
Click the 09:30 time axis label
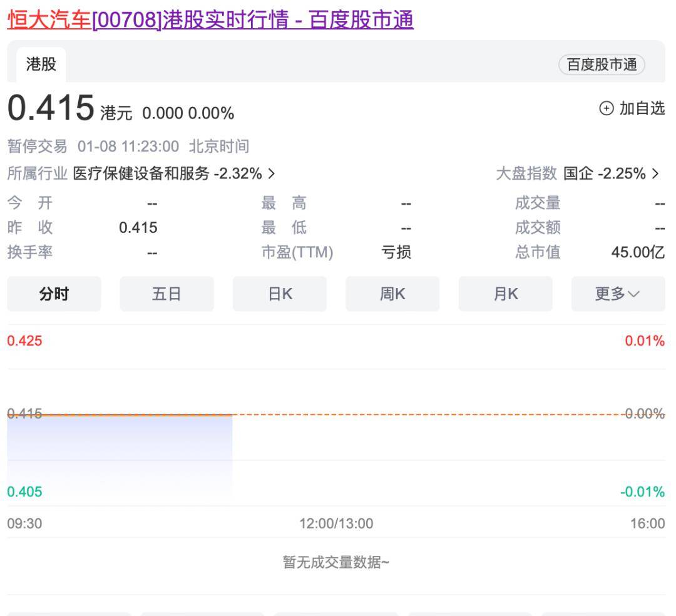(24, 523)
